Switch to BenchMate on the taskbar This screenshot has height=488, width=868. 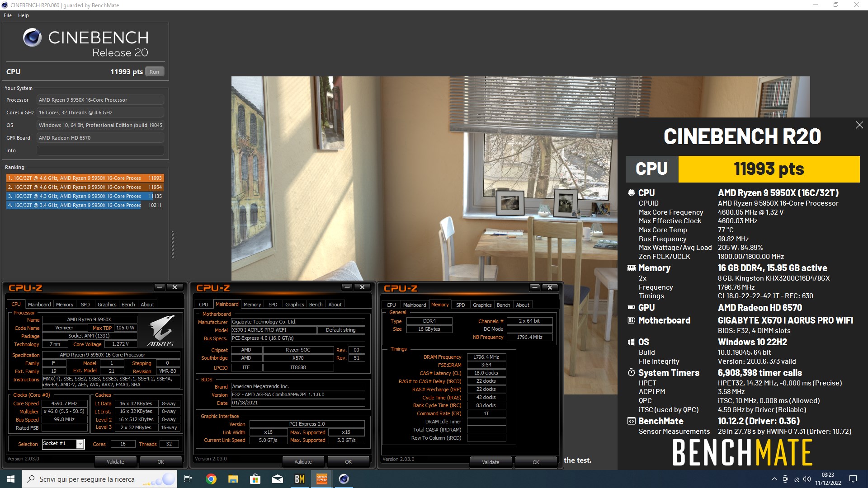pyautogui.click(x=299, y=479)
